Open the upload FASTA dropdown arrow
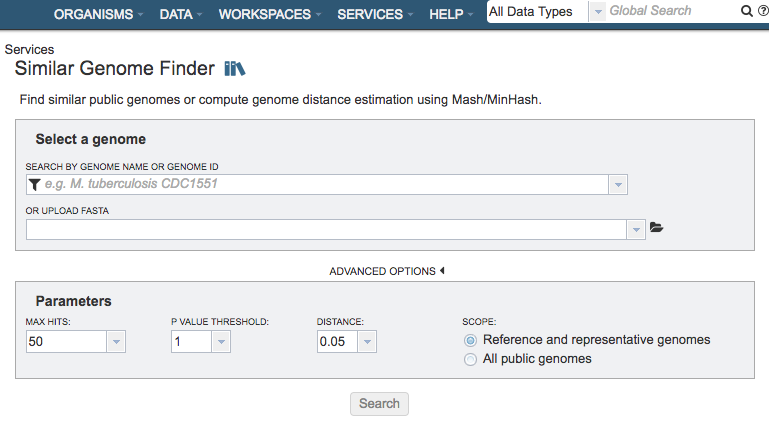This screenshot has width=769, height=427. point(636,229)
